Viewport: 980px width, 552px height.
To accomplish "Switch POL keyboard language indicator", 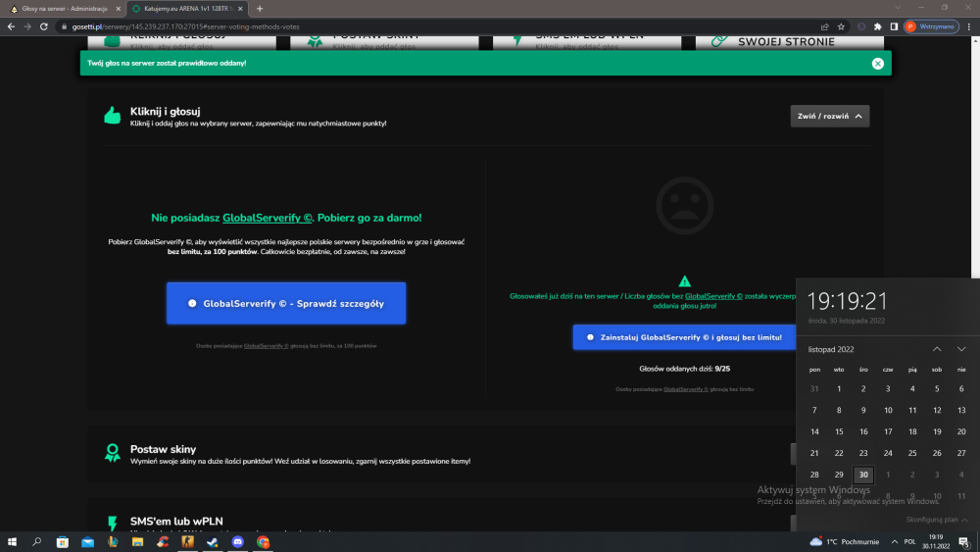I will pyautogui.click(x=910, y=542).
